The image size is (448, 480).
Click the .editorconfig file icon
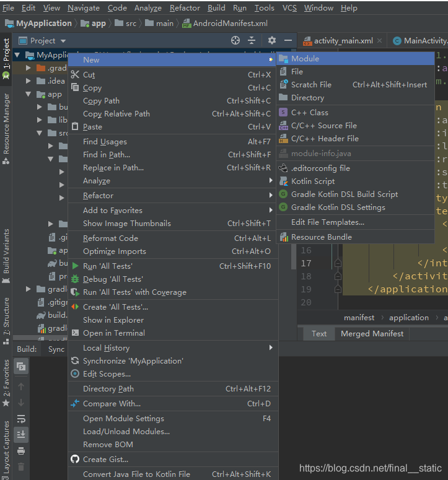283,168
